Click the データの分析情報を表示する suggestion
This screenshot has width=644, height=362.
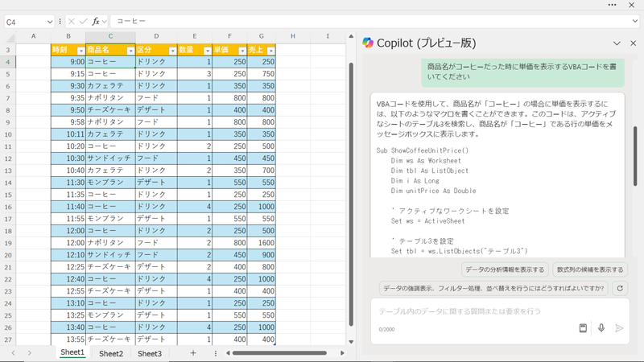pyautogui.click(x=505, y=269)
